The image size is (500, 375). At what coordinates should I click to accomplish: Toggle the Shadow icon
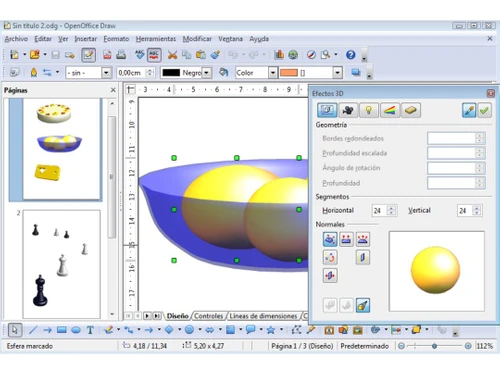pyautogui.click(x=356, y=72)
